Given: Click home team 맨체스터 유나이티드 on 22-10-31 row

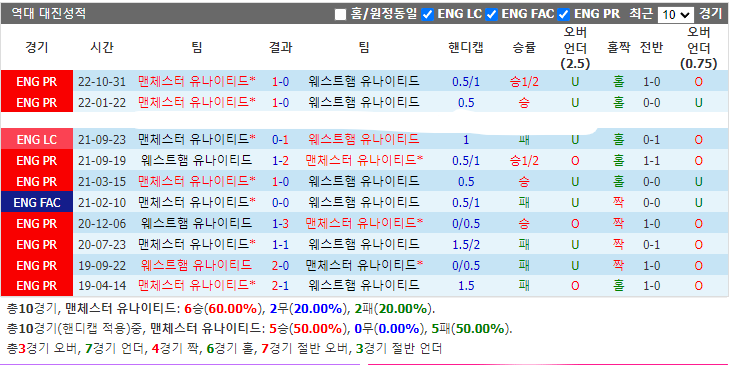Looking at the screenshot, I should tap(197, 82).
